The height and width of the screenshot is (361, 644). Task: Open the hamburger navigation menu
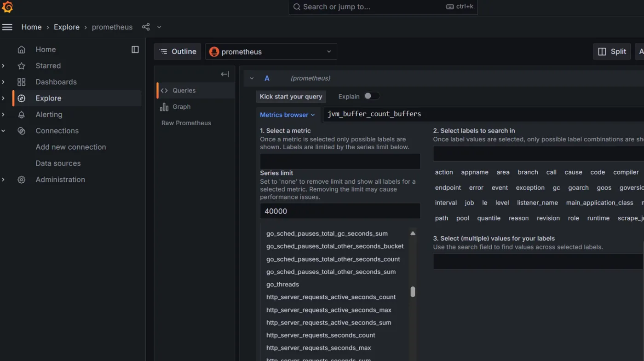[x=7, y=27]
